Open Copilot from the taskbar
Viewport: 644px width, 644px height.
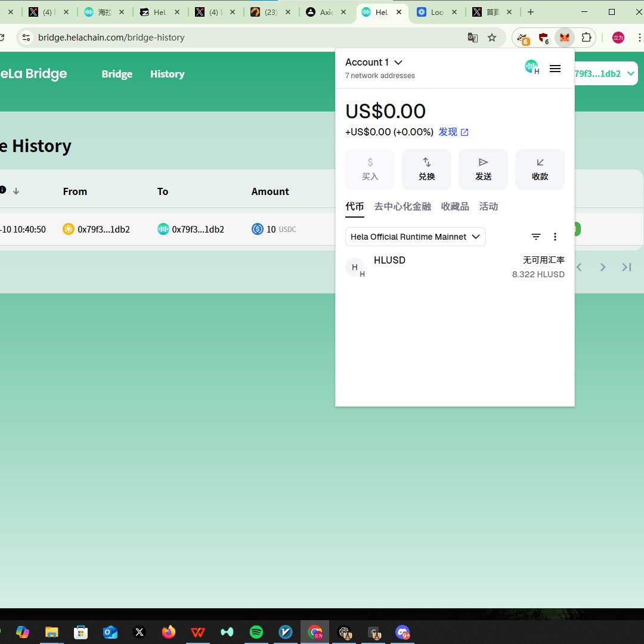pyautogui.click(x=23, y=631)
